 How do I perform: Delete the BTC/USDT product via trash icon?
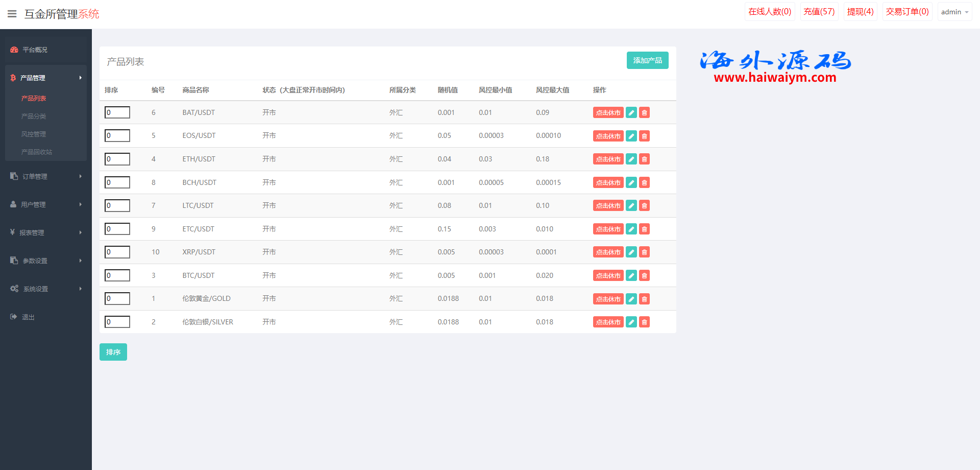point(645,276)
